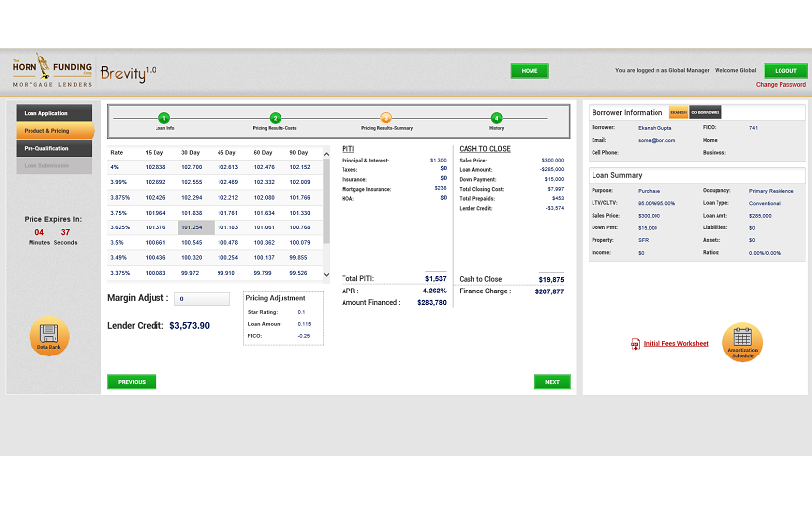Select the Pricing Results-Summary step circle
The image size is (812, 517).
click(x=386, y=117)
